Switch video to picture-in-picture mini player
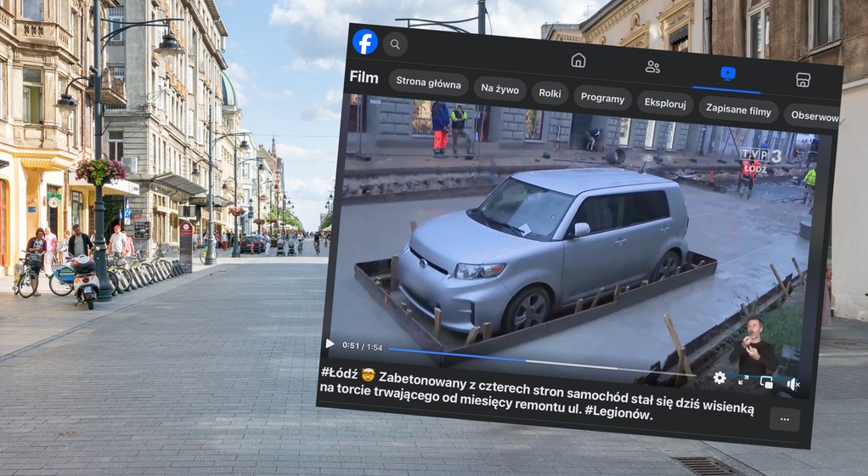Screen dimensions: 868x476 coord(767,382)
